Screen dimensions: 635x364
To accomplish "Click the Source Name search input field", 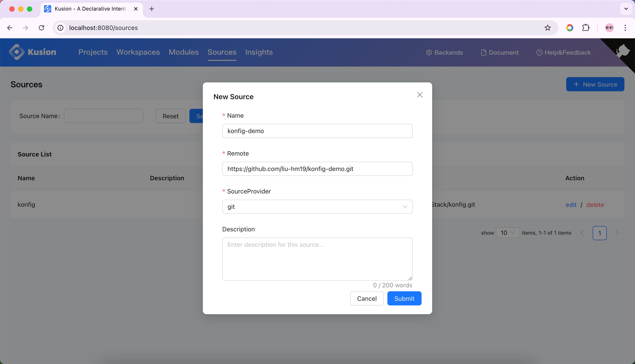I will [103, 116].
